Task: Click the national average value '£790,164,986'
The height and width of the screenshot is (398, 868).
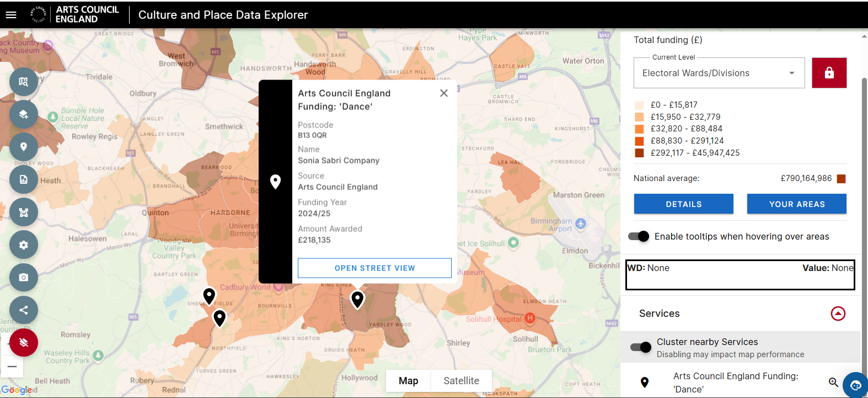Action: (806, 178)
